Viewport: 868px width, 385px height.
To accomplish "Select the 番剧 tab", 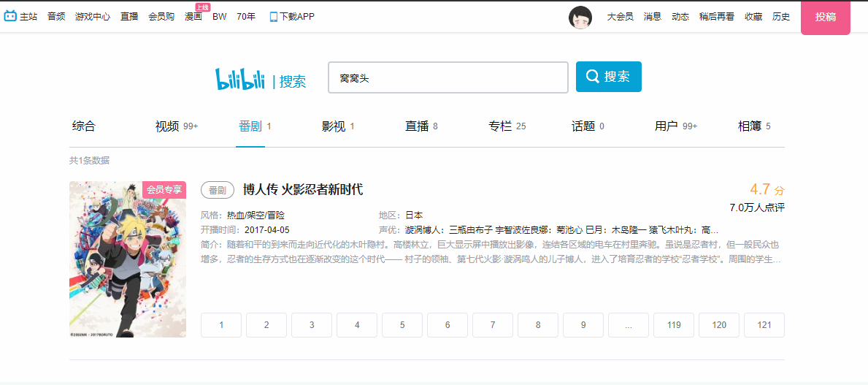I will click(255, 126).
